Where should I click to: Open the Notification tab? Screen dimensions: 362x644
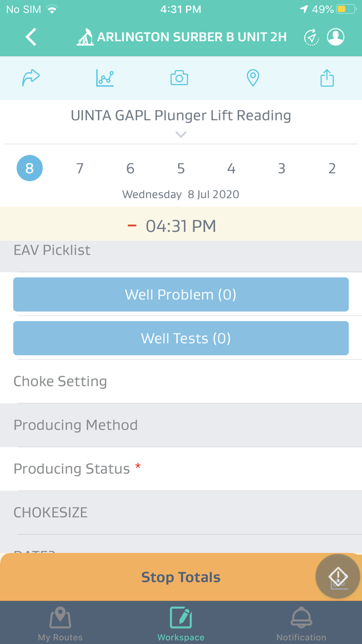301,623
